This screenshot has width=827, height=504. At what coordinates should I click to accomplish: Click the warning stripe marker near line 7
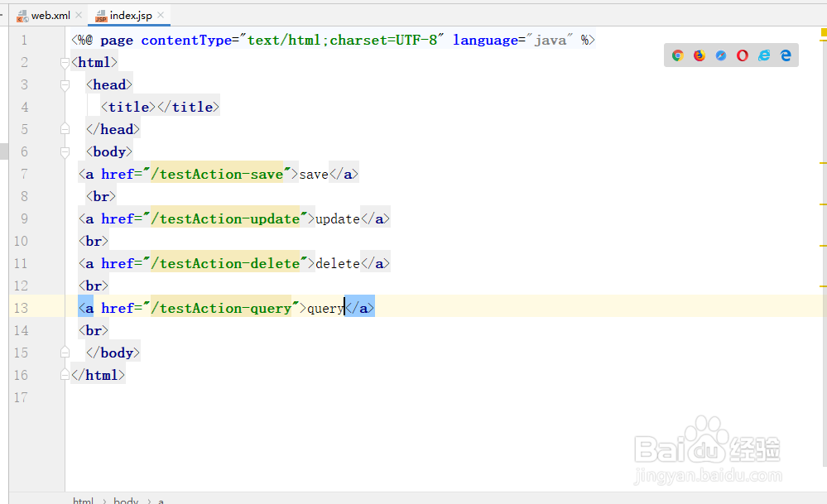tap(824, 163)
